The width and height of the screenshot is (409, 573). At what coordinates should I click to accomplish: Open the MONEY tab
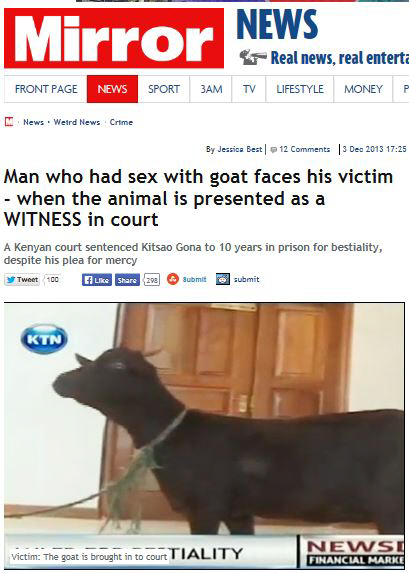tap(363, 89)
